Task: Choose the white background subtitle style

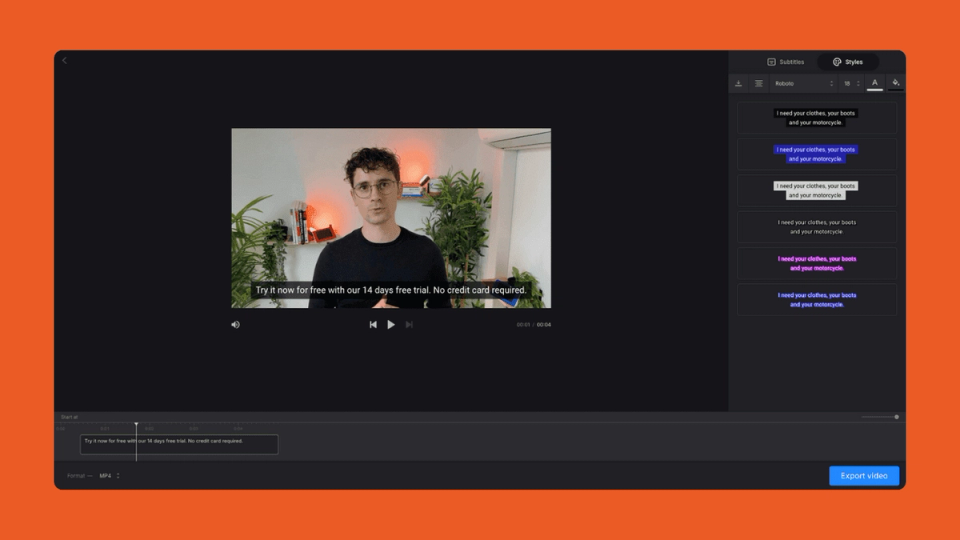Action: tap(817, 190)
